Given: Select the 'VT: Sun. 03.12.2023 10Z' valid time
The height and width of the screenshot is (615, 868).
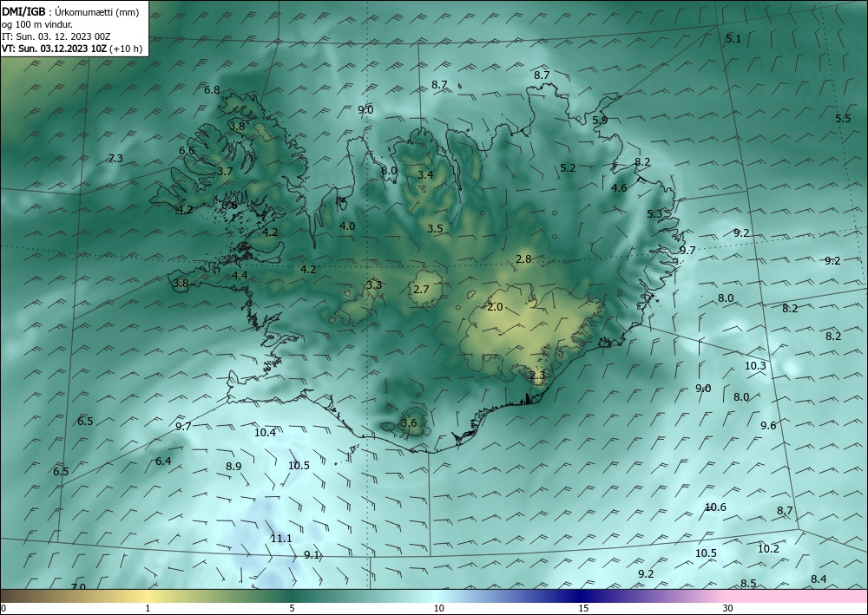Looking at the screenshot, I should 55,49.
